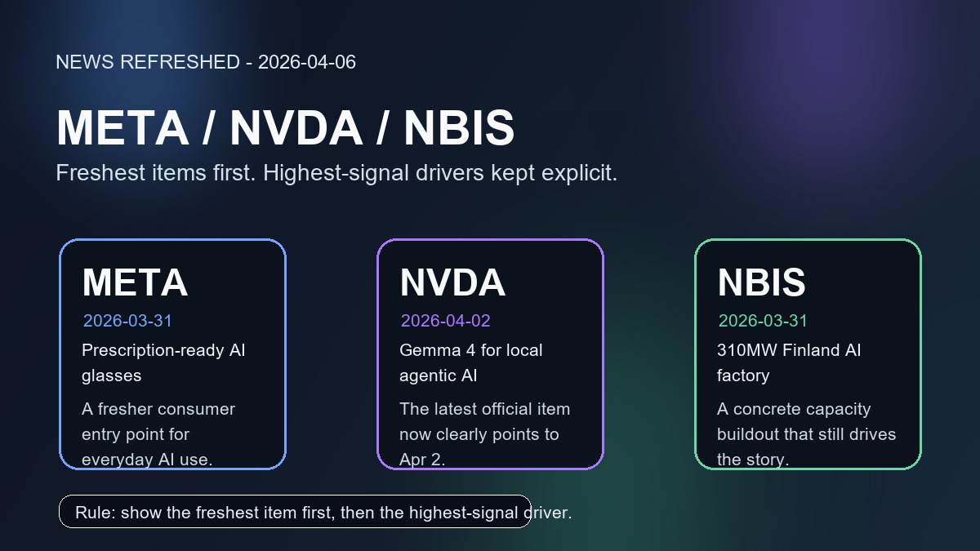Click the 2026-04-06 refresh date
The image size is (980, 551).
tap(307, 62)
